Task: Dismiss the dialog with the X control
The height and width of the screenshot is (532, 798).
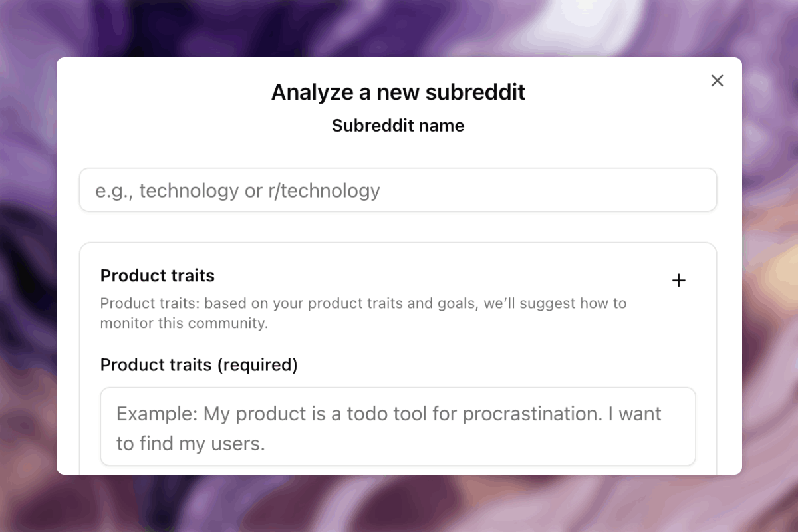Action: [717, 80]
